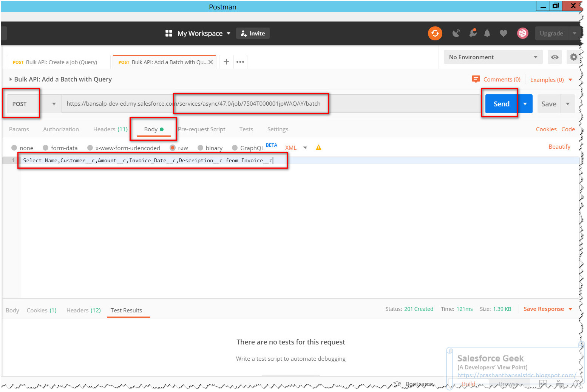Switch to the Pre-request Script tab

click(201, 129)
